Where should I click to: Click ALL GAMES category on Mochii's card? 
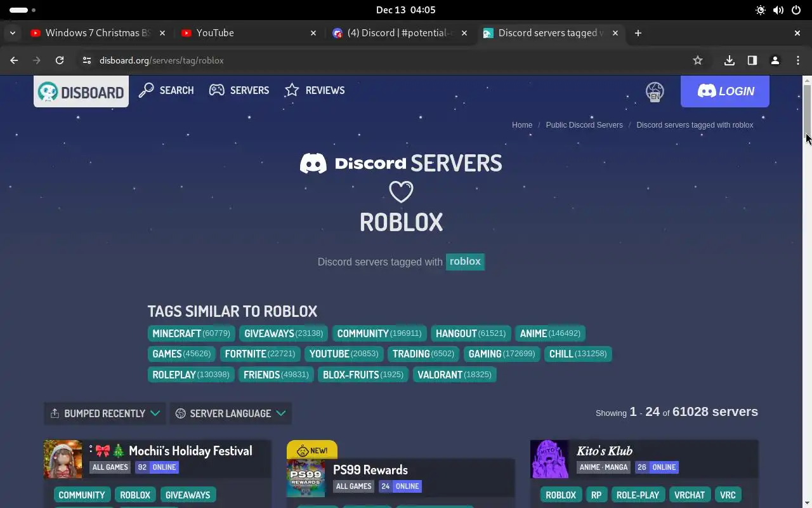110,467
